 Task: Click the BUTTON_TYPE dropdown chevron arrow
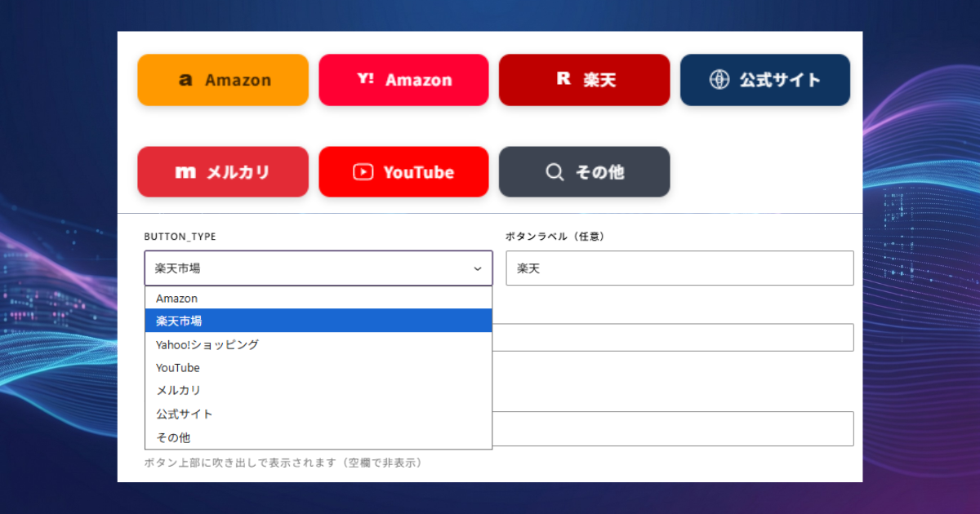pyautogui.click(x=478, y=268)
